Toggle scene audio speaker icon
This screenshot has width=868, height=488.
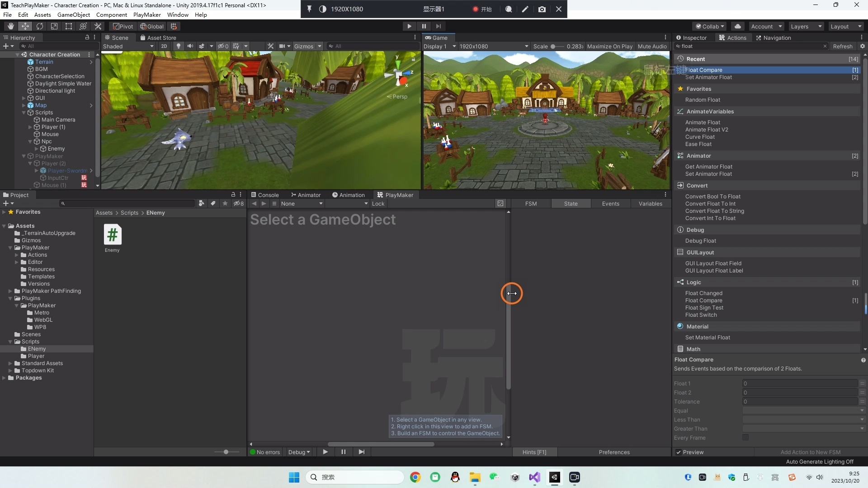pos(190,46)
